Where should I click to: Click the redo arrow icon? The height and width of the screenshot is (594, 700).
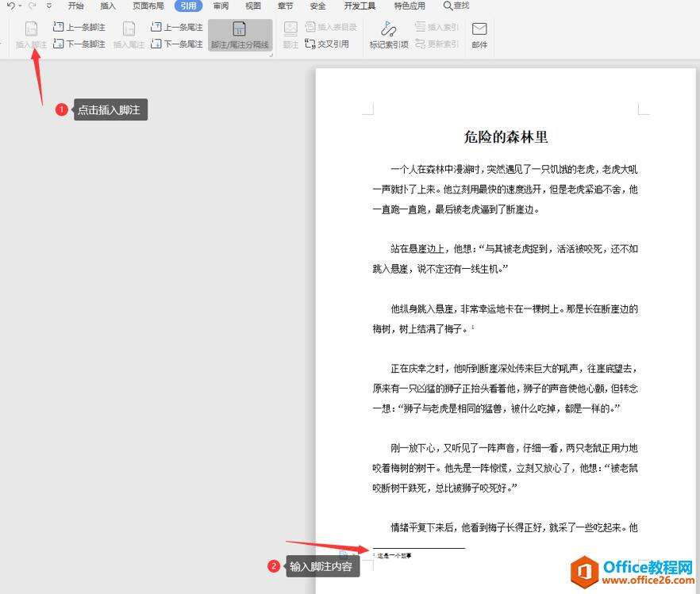(x=32, y=6)
